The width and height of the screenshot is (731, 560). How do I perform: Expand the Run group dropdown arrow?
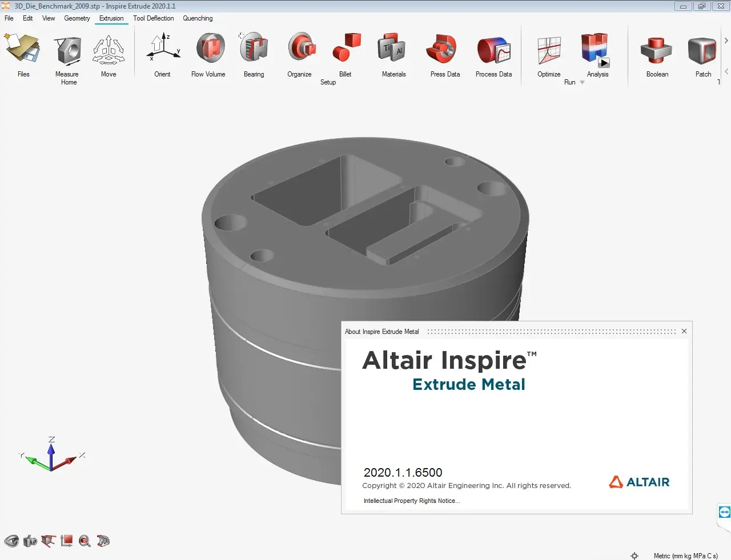click(582, 82)
